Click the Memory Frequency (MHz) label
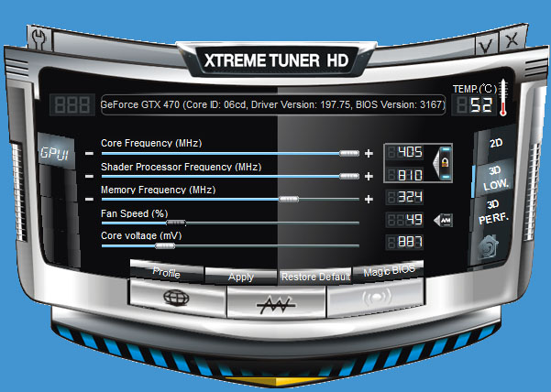Screen dimensions: 551x392 pos(158,190)
